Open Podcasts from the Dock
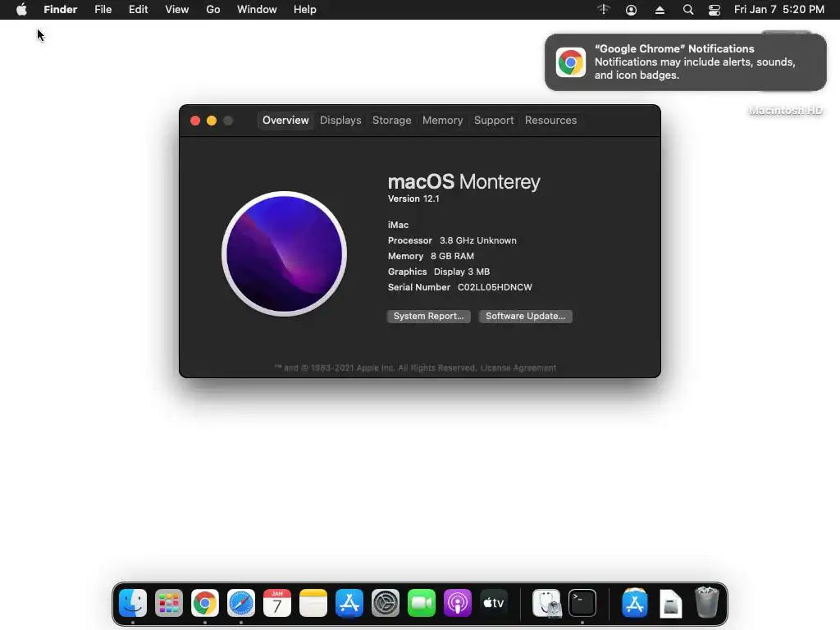Screen dimensions: 840x630 [458, 603]
